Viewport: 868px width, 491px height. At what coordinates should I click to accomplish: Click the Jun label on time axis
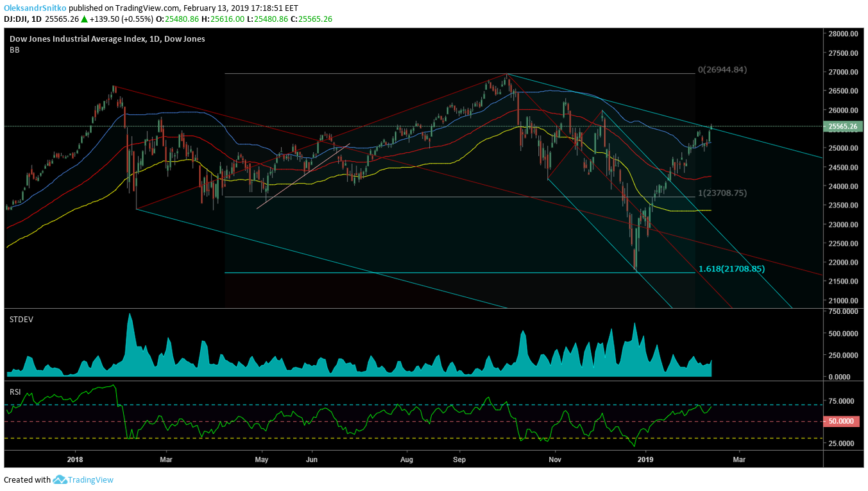coord(312,460)
